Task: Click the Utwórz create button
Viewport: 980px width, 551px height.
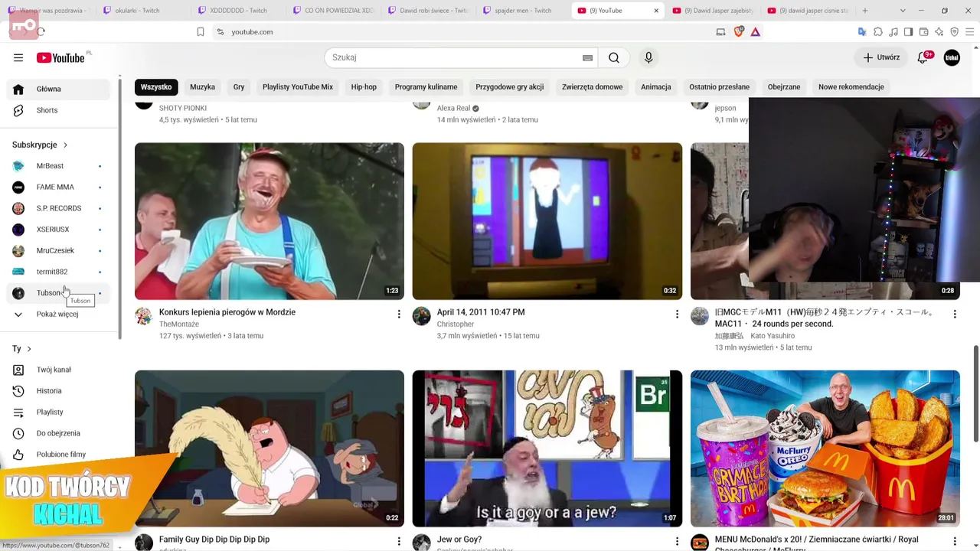Action: coord(881,57)
